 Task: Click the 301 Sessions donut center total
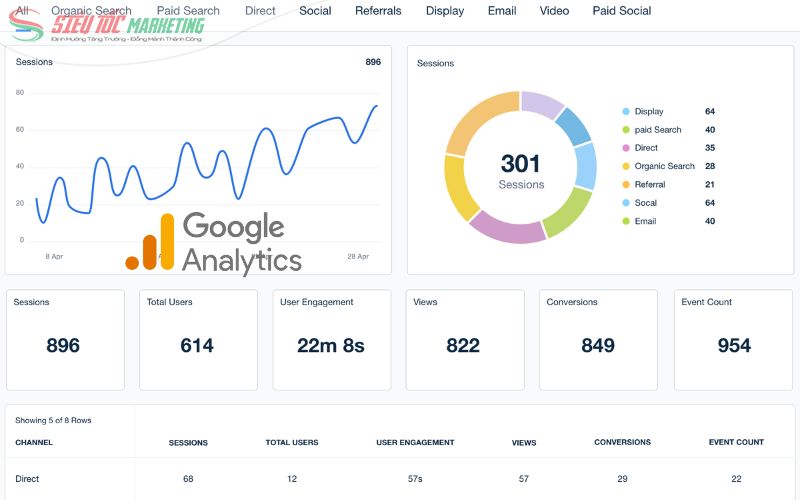521,171
